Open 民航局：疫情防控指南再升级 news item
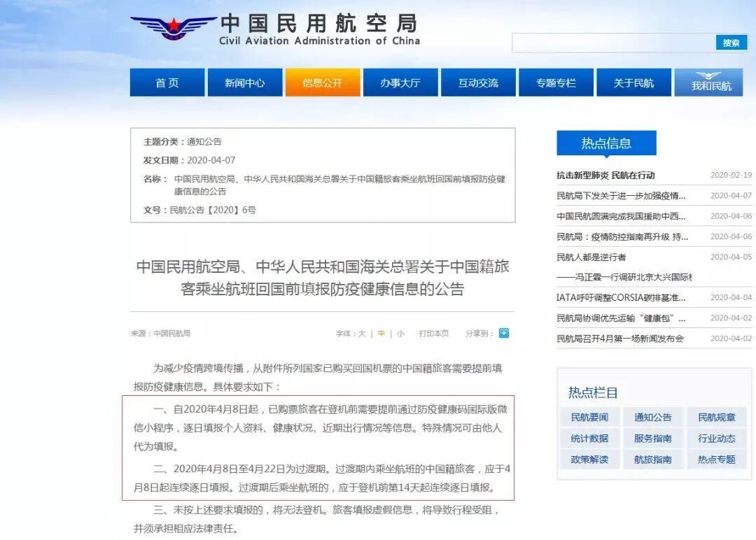Viewport: 756px width, 540px height. tap(622, 236)
